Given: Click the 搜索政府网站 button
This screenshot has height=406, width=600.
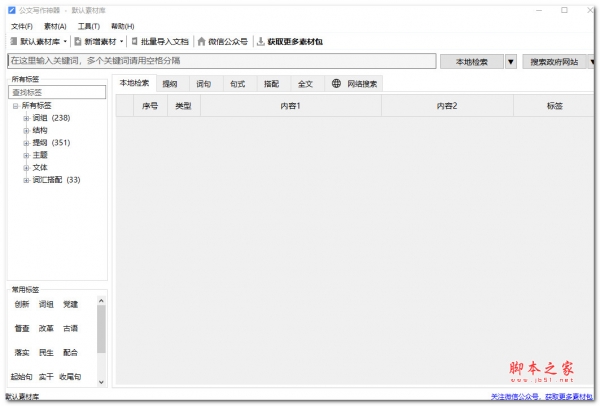Looking at the screenshot, I should point(554,62).
